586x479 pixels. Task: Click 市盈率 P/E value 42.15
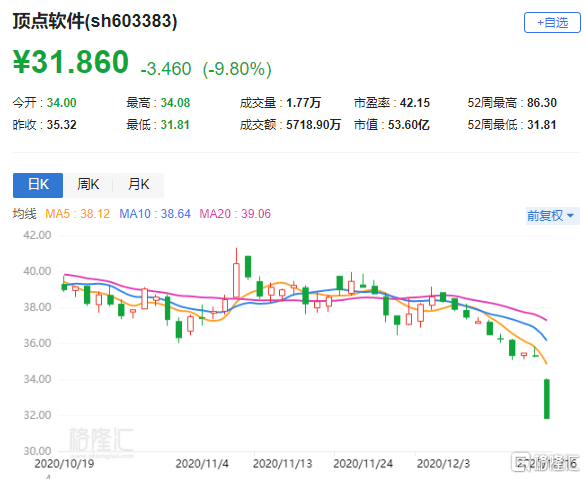415,103
